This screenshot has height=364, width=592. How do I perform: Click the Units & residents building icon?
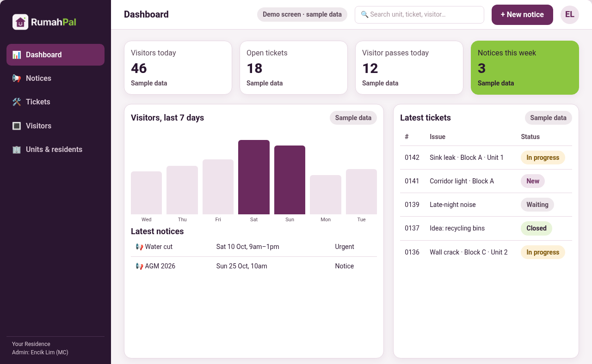pyautogui.click(x=17, y=149)
